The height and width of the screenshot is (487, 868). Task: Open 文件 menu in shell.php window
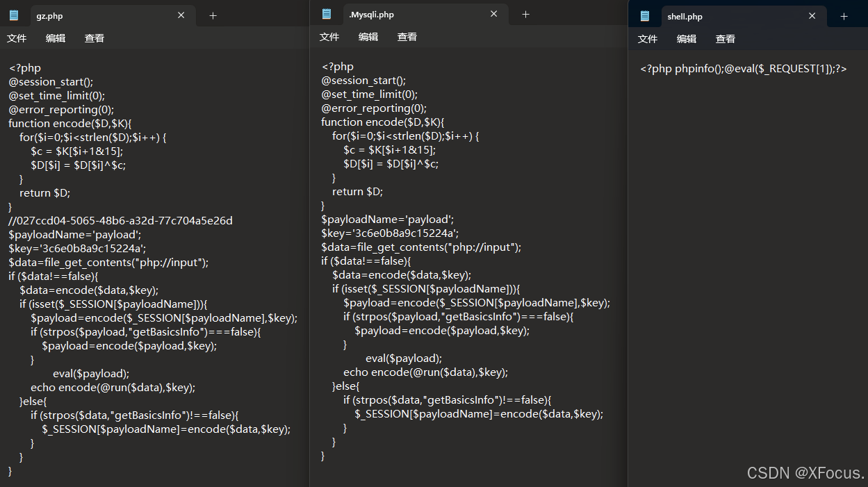click(x=648, y=39)
